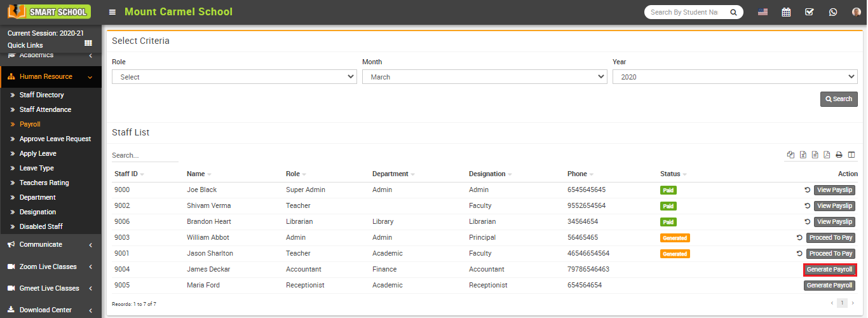Image resolution: width=868 pixels, height=318 pixels.
Task: Revert payroll icon for Shivam Verma
Action: point(807,205)
